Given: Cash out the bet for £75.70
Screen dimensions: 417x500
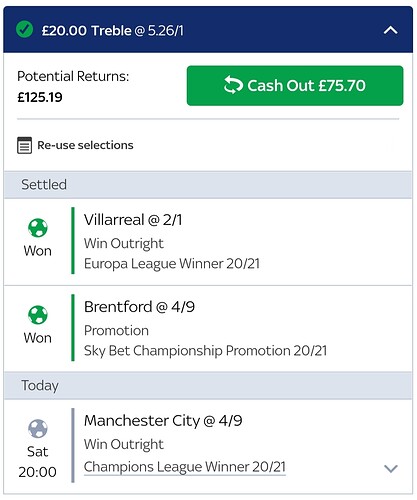Looking at the screenshot, I should 295,86.
